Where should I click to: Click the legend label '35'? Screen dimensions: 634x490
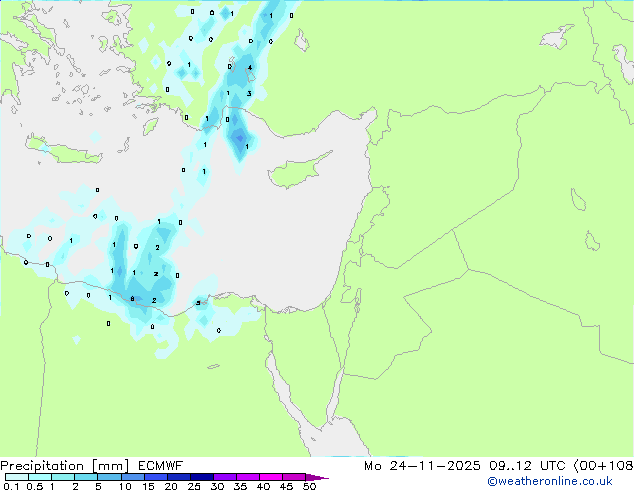point(240,486)
